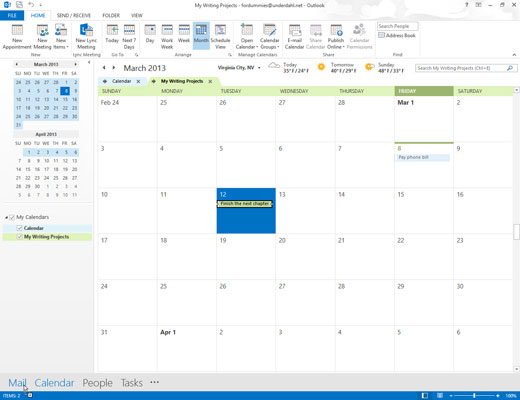Close the Calendar tab
This screenshot has height=400, width=520.
click(138, 81)
